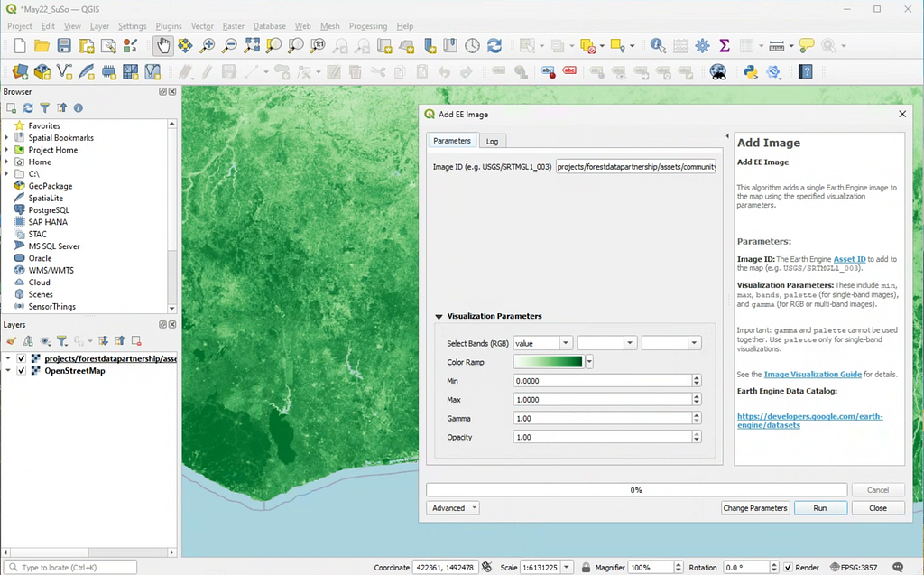Screen dimensions: 924x575
Task: Select the WMS/WMTS browser item
Action: pos(51,270)
